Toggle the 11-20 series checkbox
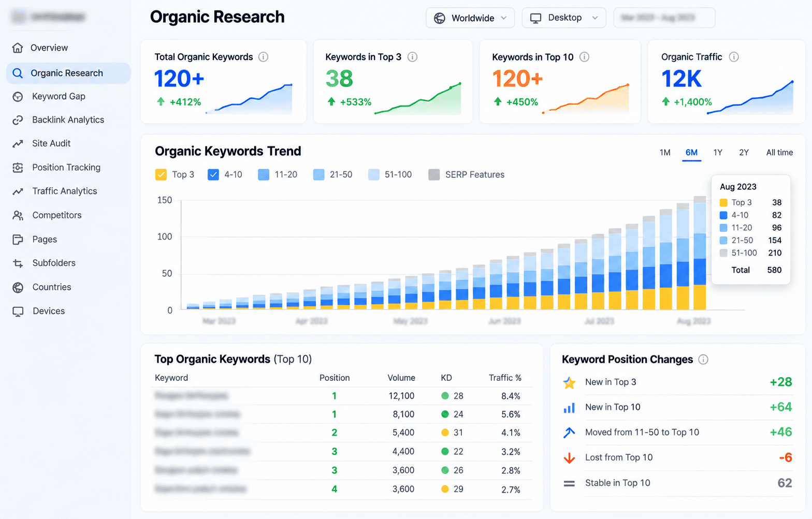Viewport: 812px width, 519px height. pyautogui.click(x=264, y=174)
